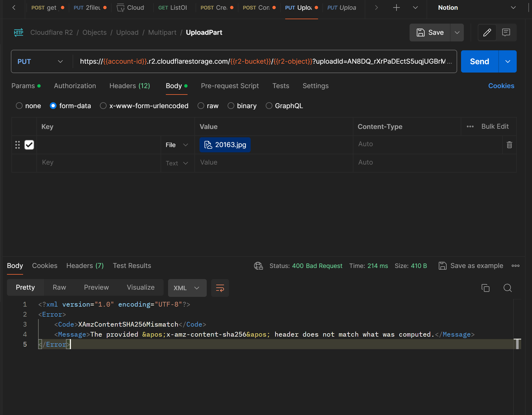Search within the response body
This screenshot has height=415, width=532.
[508, 288]
